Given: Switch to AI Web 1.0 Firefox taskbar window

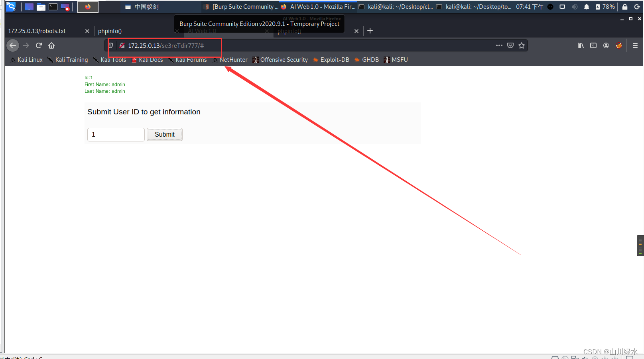Looking at the screenshot, I should coord(318,7).
